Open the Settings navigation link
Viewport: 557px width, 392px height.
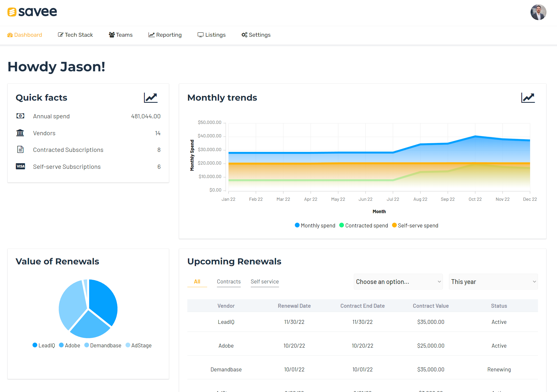(x=256, y=35)
